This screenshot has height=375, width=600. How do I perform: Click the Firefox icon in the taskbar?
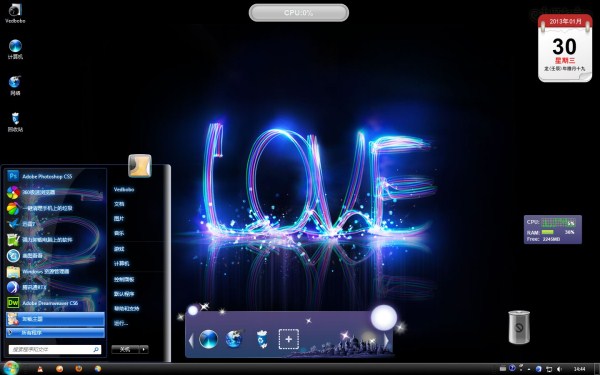(78, 368)
